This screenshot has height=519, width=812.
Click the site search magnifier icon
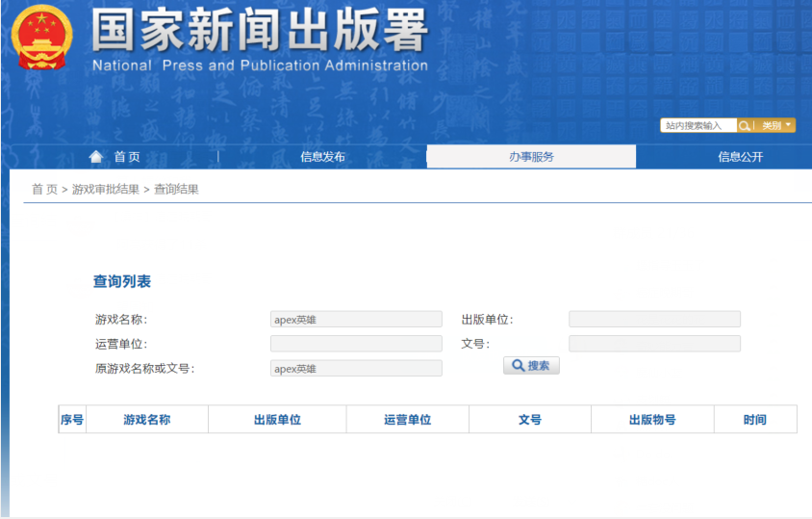744,125
